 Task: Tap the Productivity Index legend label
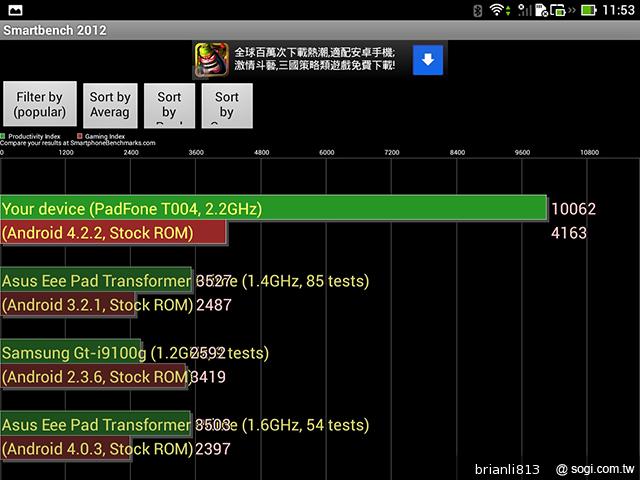coord(34,136)
